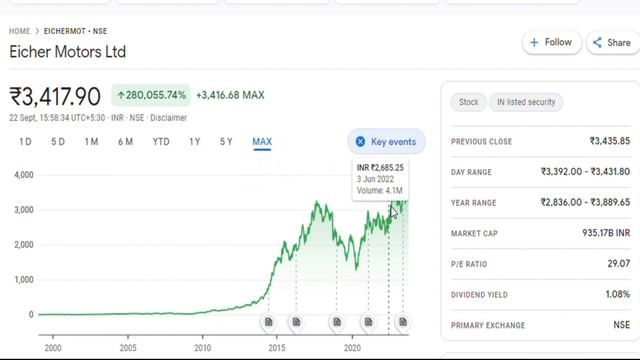
Task: Click the IN listed security chip
Action: (526, 102)
